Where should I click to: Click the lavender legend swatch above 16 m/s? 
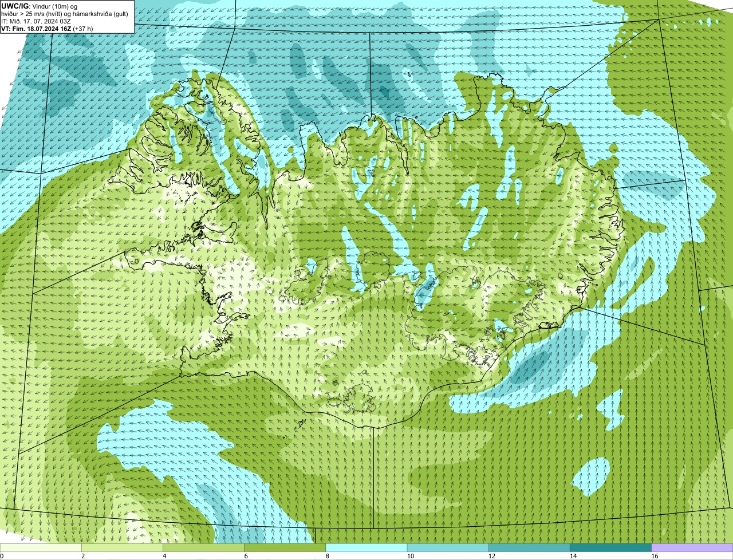click(x=692, y=547)
